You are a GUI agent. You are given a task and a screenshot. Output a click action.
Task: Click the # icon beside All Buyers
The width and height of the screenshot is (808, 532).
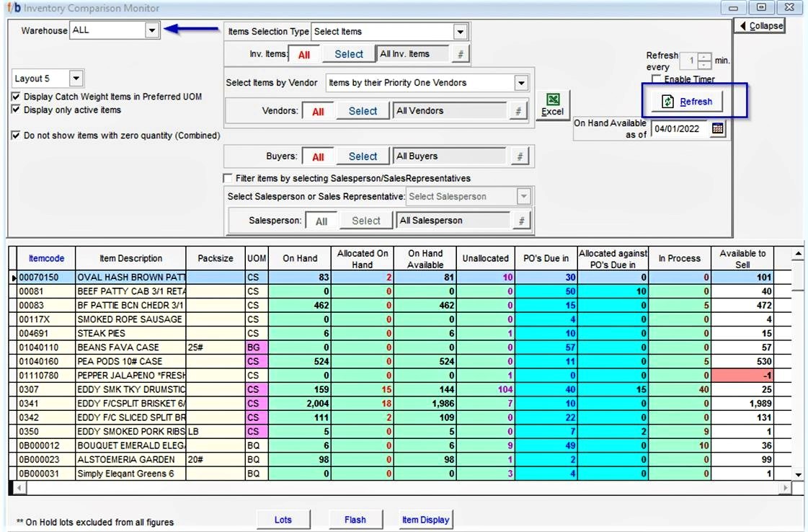click(x=520, y=156)
